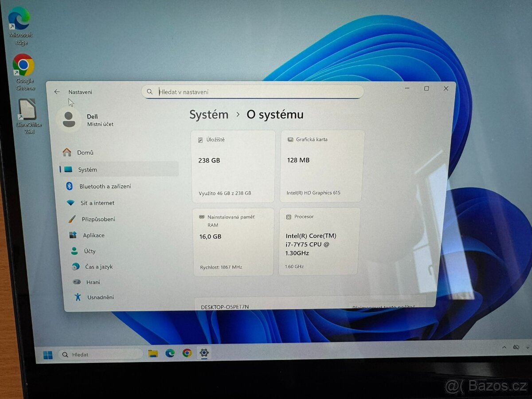
Task: Click the Systém breadcrumb link
Action: tap(209, 114)
